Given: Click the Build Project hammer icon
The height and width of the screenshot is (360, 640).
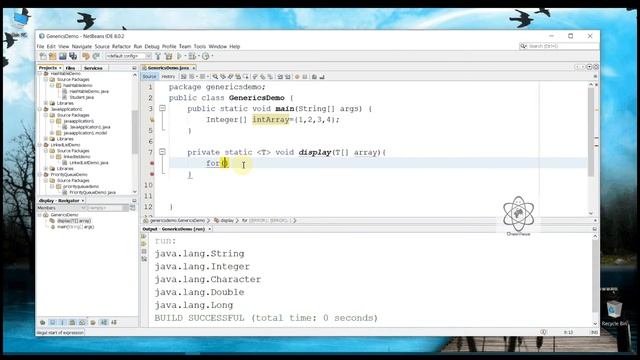Looking at the screenshot, I should coord(158,56).
